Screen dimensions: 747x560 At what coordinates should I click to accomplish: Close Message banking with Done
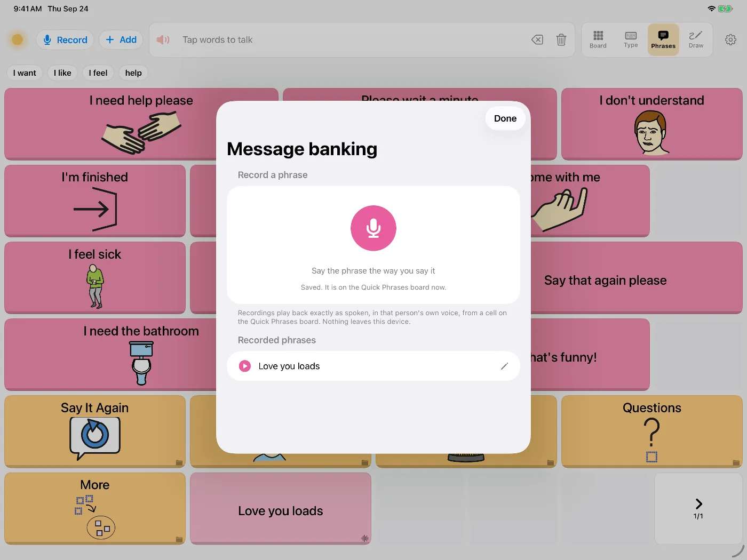[x=505, y=118]
